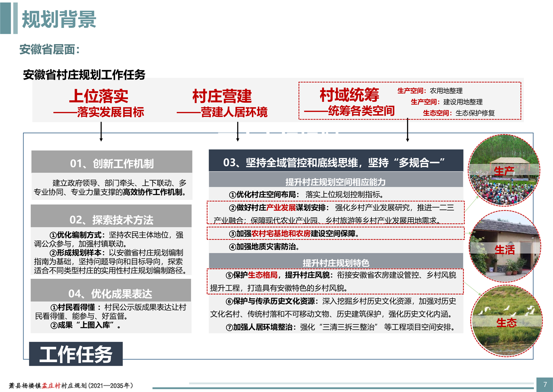Select the red heading 上位落实

pyautogui.click(x=99, y=96)
